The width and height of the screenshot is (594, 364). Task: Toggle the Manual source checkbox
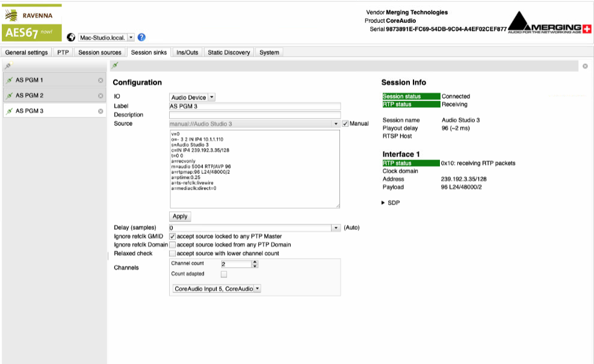point(345,123)
